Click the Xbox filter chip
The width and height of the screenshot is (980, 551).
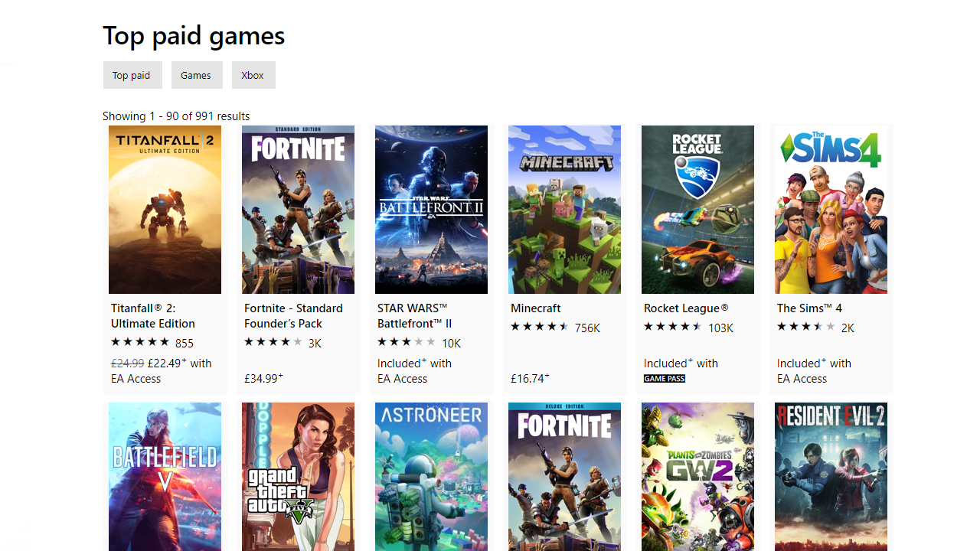coord(253,75)
